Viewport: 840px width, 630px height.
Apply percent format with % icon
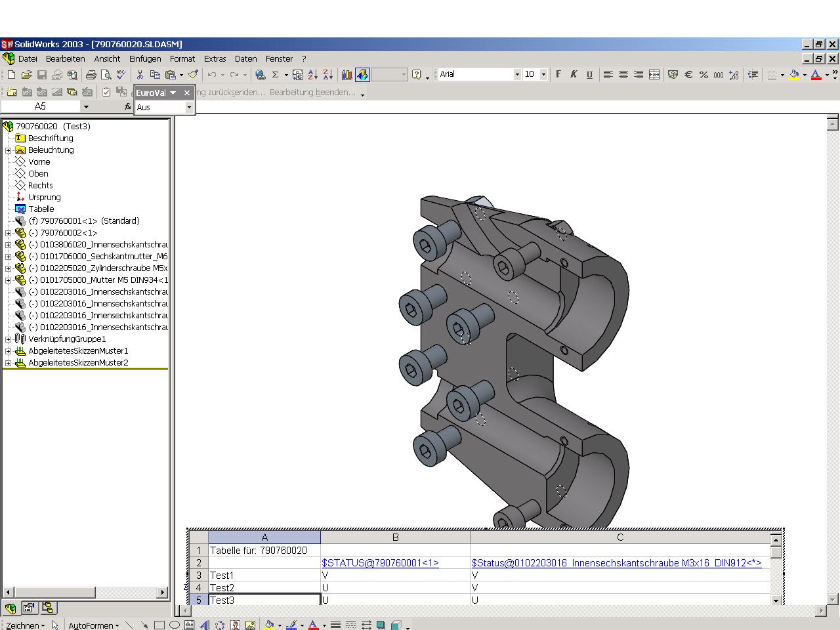tap(703, 75)
